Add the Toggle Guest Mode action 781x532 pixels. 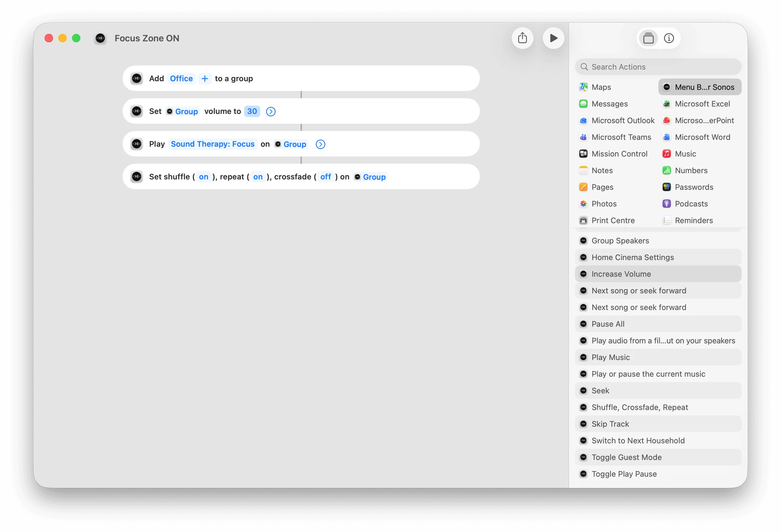[658, 457]
